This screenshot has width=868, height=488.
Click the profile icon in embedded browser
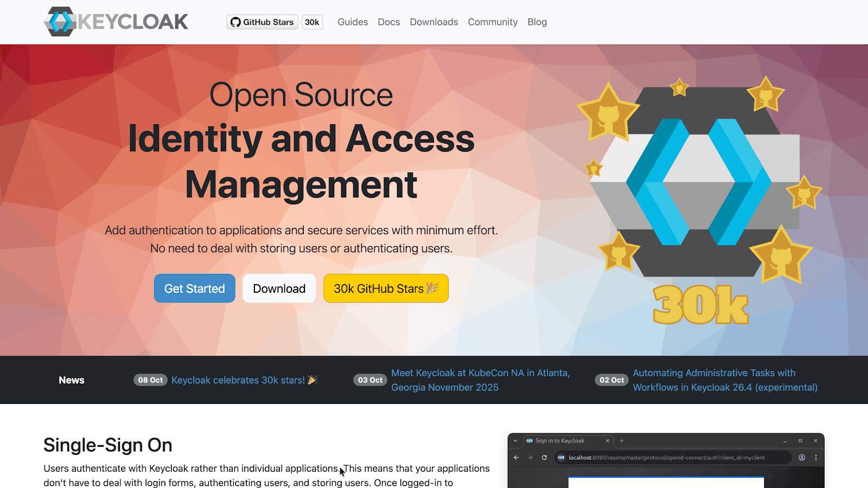pos(802,458)
